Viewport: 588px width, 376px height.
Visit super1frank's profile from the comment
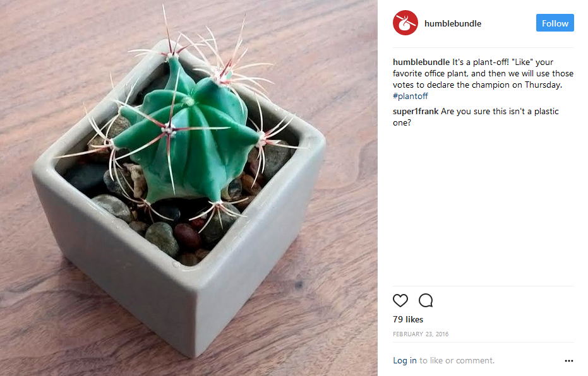[416, 111]
